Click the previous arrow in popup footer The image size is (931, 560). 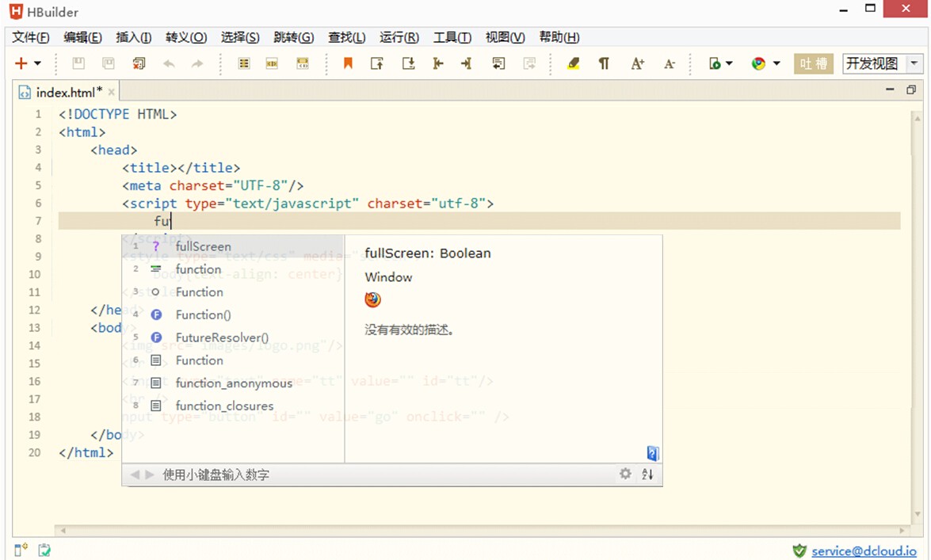(134, 474)
